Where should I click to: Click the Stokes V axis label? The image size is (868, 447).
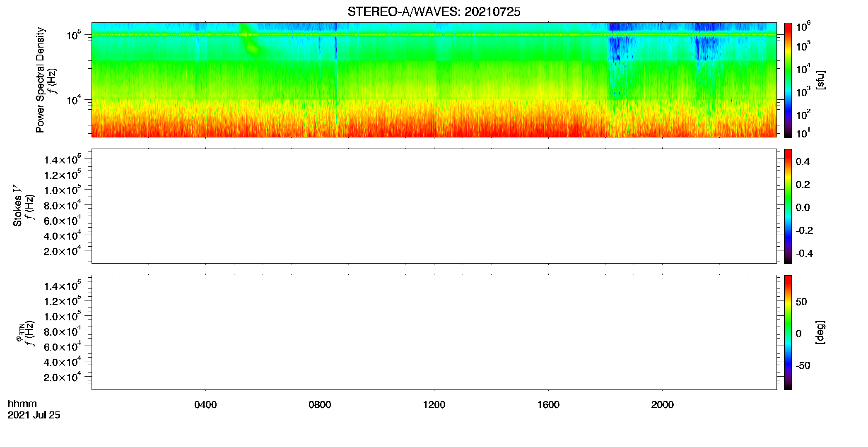(x=18, y=206)
